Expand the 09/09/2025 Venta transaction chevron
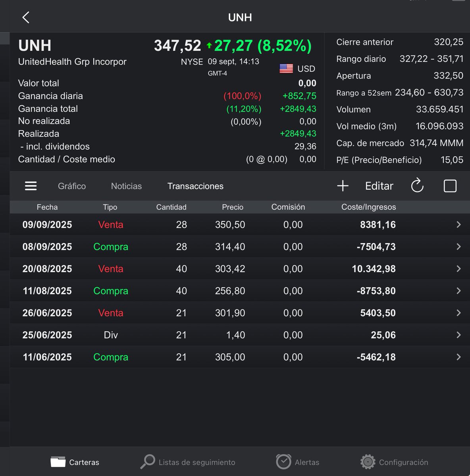470x476 pixels. 458,225
